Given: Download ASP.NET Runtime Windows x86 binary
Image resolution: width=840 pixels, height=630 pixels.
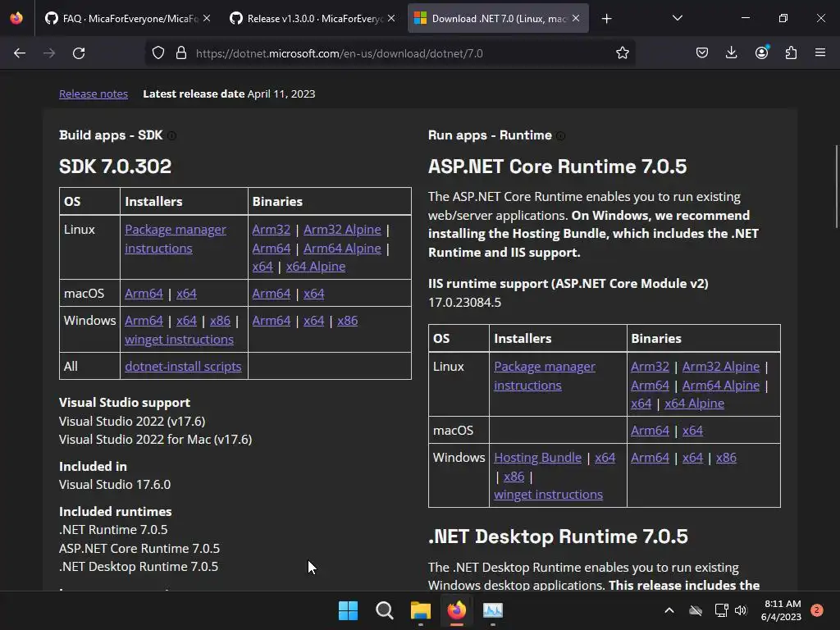Looking at the screenshot, I should pos(726,458).
